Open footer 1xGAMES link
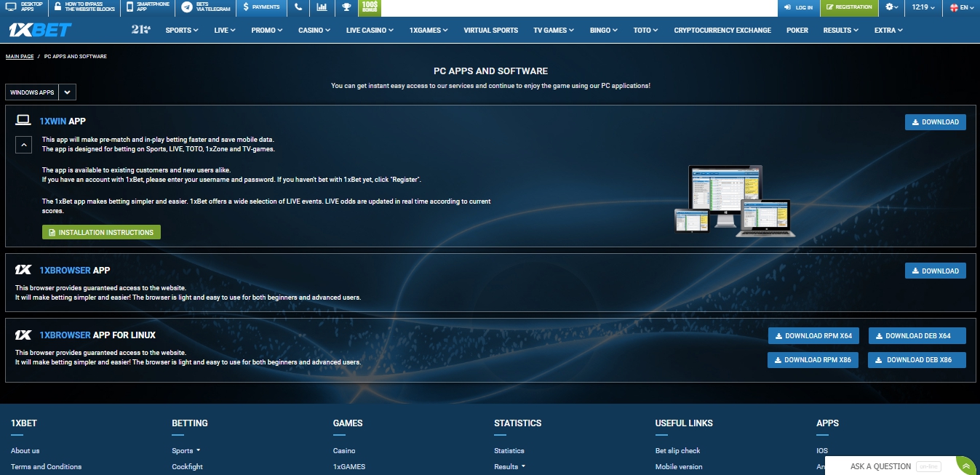 349,466
